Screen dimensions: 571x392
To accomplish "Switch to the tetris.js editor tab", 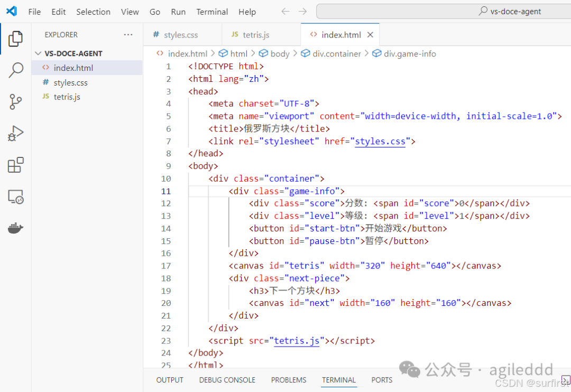I will pos(261,34).
